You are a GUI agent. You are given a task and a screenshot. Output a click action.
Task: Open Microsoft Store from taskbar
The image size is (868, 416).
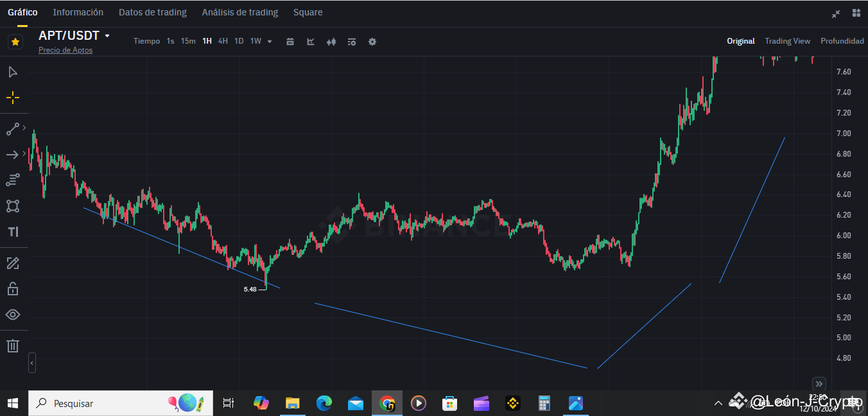(450, 403)
